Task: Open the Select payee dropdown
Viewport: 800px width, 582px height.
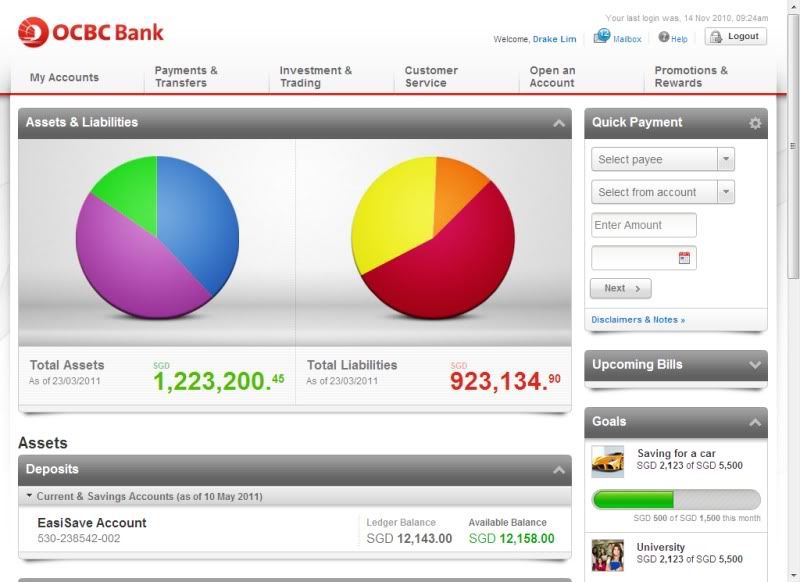Action: (x=663, y=159)
